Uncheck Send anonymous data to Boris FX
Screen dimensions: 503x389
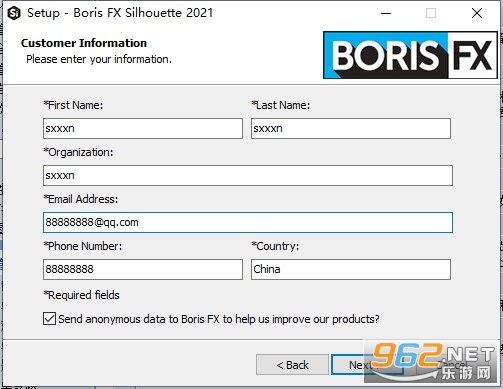49,319
